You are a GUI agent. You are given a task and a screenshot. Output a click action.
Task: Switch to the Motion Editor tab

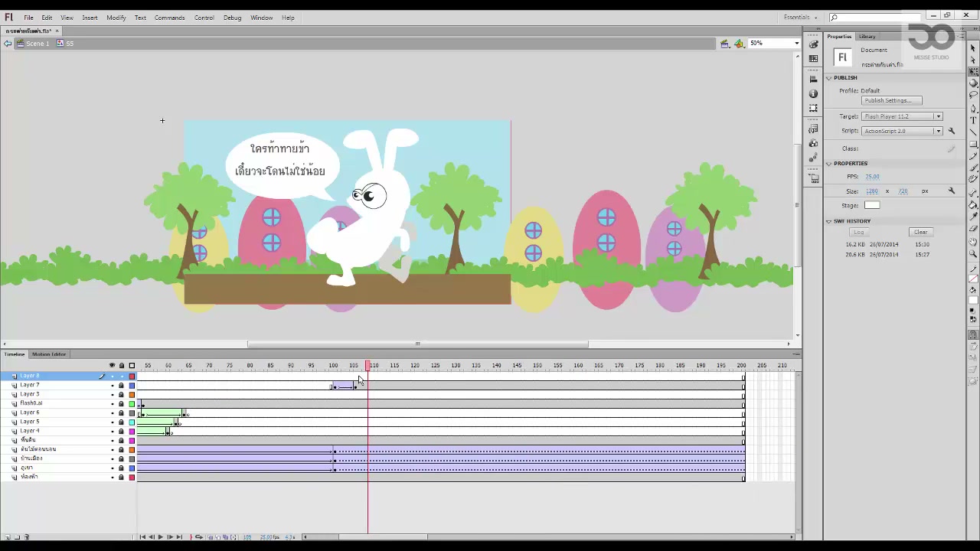pos(49,354)
